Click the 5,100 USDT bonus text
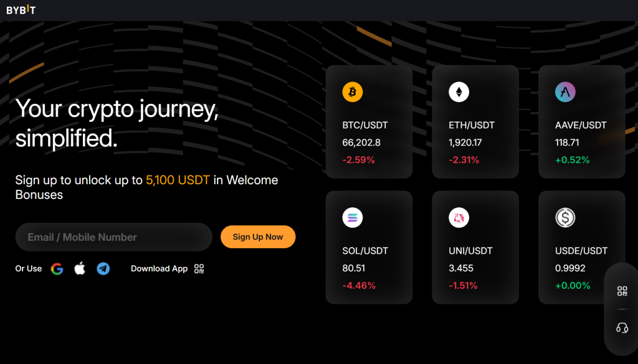Viewport: 638px width, 364px height. (178, 180)
